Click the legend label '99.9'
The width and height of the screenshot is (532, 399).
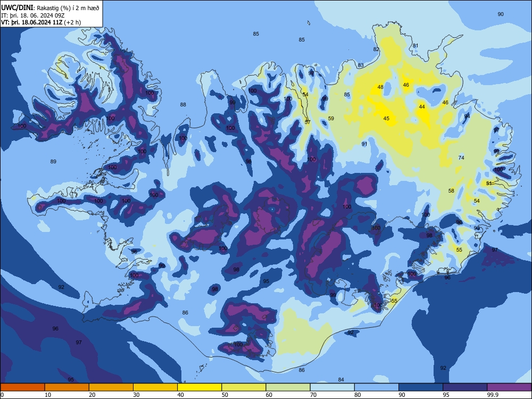492,395
